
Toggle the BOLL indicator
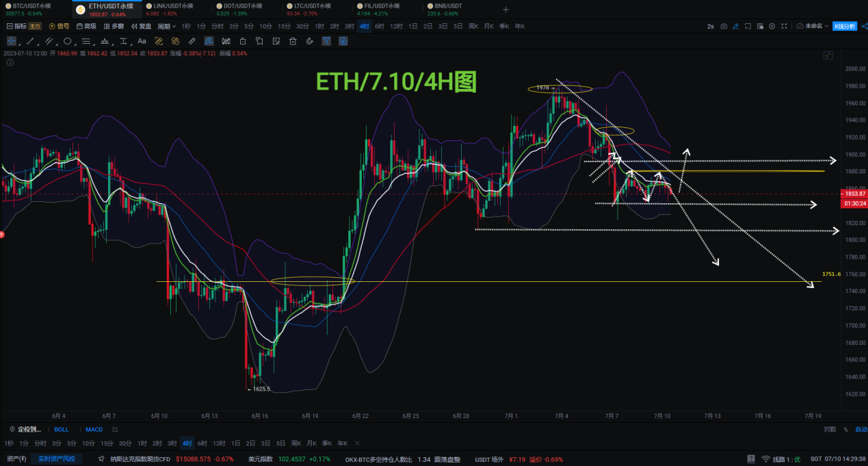[62, 430]
